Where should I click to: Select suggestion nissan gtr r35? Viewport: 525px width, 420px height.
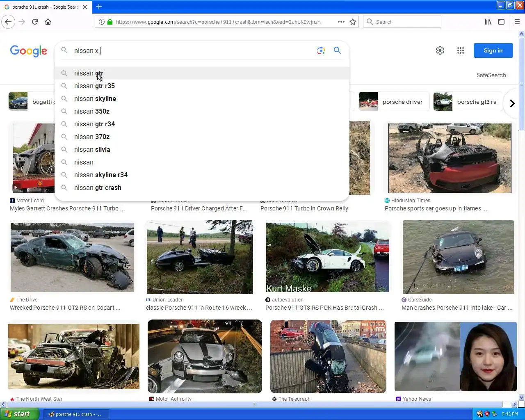[x=202, y=86]
